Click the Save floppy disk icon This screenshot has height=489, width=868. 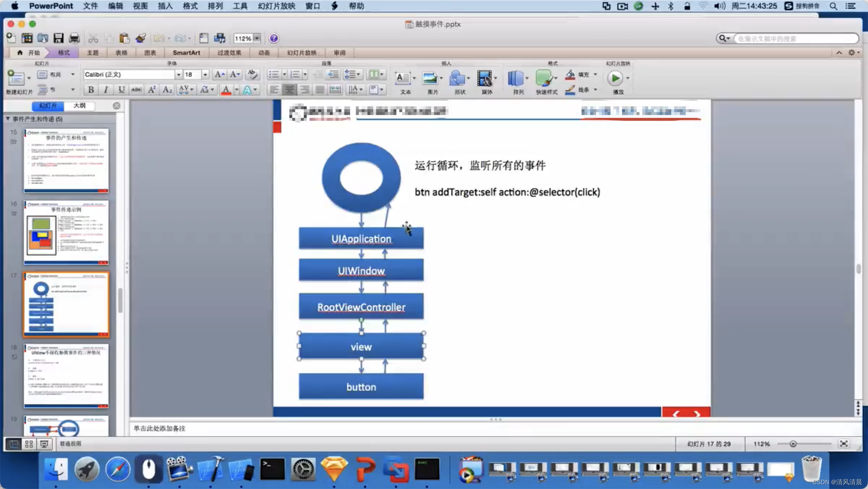click(x=58, y=38)
